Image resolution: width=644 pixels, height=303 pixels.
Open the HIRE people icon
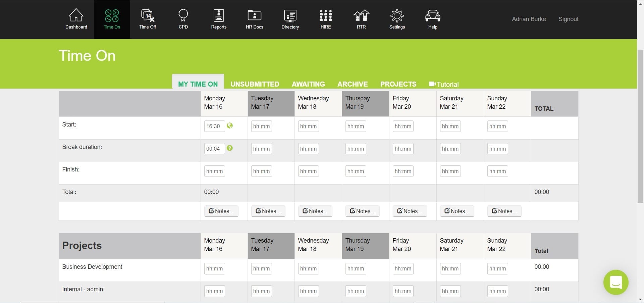[326, 15]
